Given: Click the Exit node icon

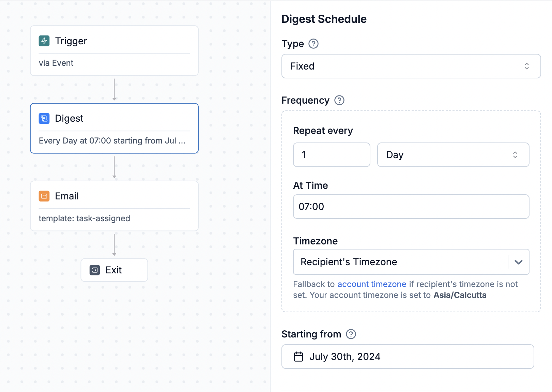Looking at the screenshot, I should 95,270.
